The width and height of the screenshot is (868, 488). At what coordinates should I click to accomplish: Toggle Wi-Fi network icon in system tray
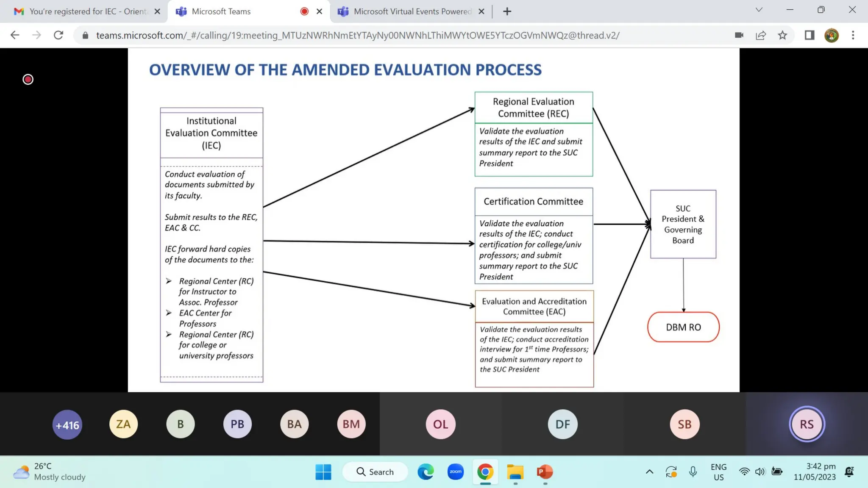(x=744, y=471)
